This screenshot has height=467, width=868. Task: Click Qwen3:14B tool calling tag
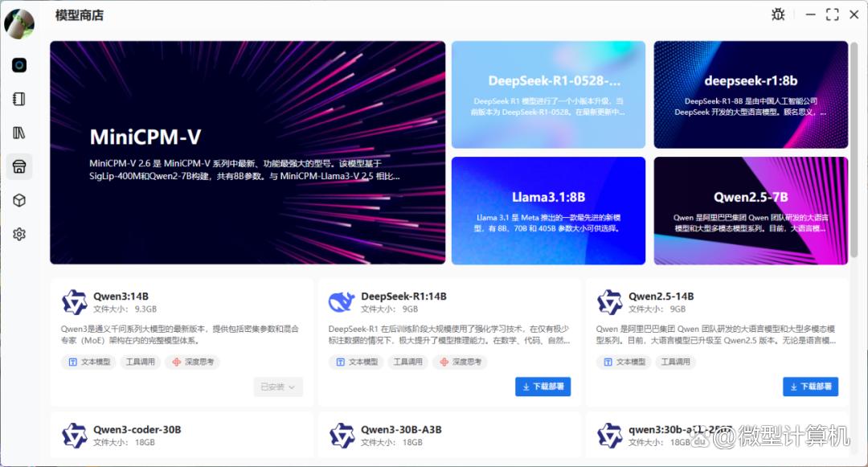[x=140, y=362]
